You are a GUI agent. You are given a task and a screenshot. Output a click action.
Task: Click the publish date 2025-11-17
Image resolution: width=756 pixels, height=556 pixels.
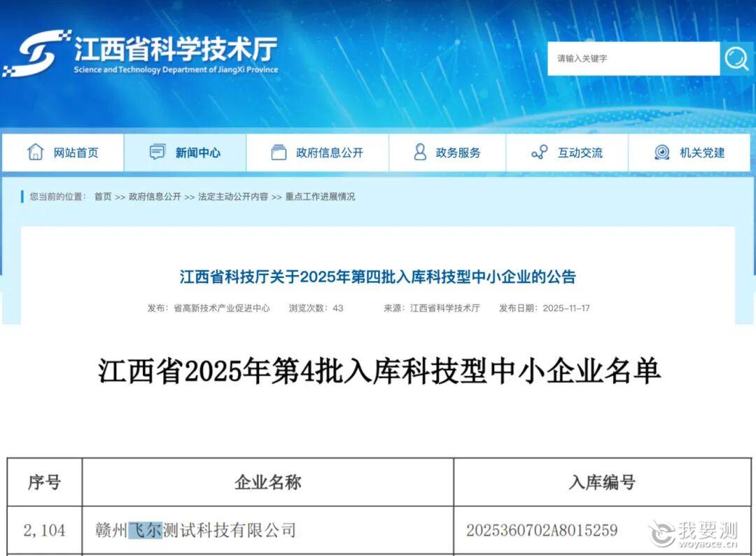tap(566, 308)
